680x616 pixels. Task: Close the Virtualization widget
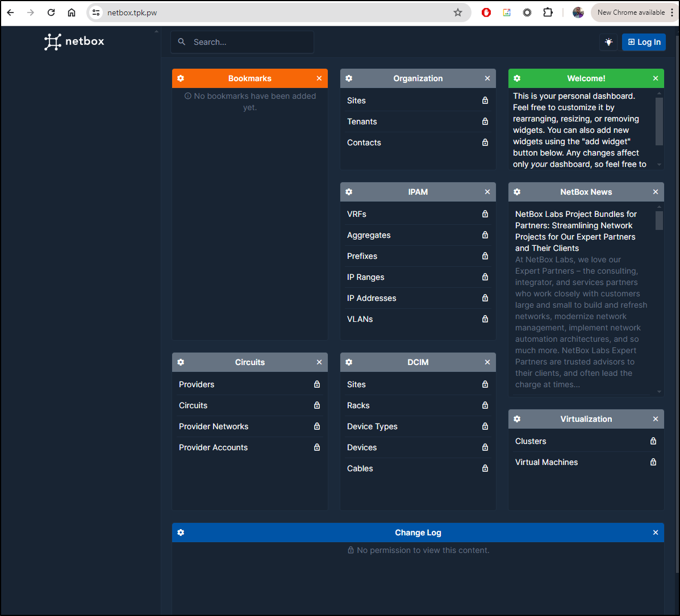point(656,419)
